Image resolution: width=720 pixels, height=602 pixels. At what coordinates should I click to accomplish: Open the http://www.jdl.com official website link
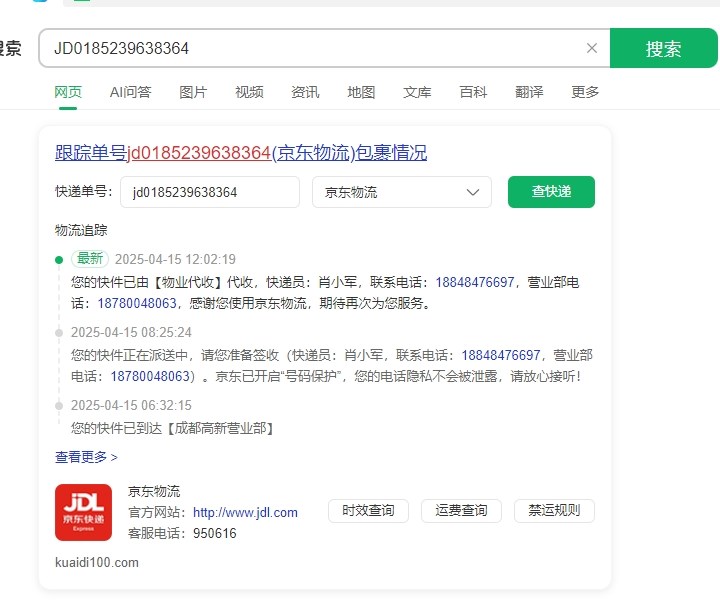pos(245,512)
